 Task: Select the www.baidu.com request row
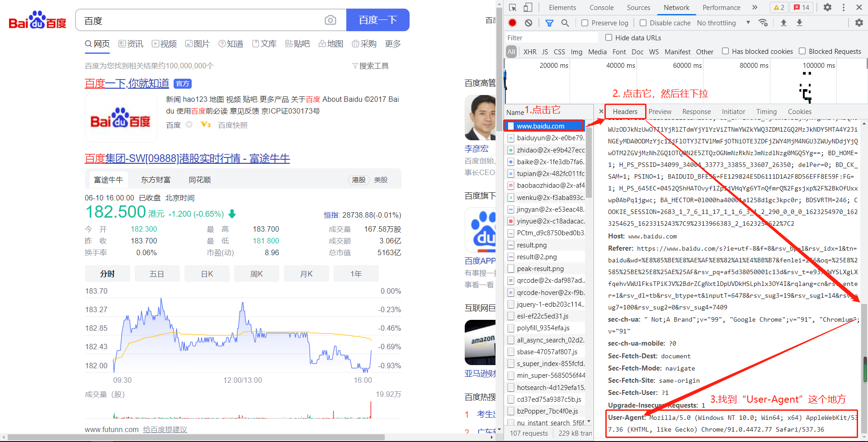(x=544, y=126)
